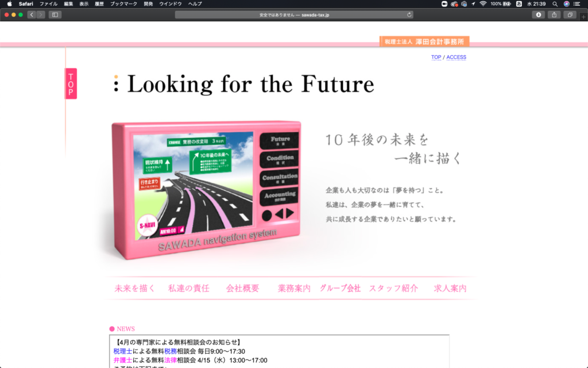This screenshot has width=588, height=368.
Task: Open the Safari app menu
Action: coord(26,4)
